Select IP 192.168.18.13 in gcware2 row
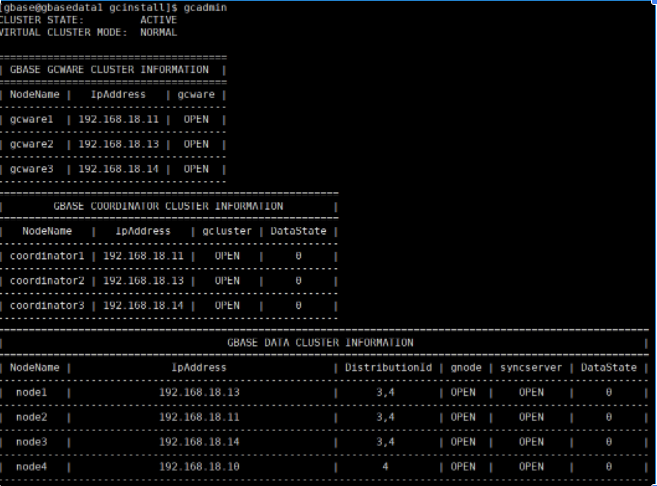The width and height of the screenshot is (657, 486). (119, 144)
